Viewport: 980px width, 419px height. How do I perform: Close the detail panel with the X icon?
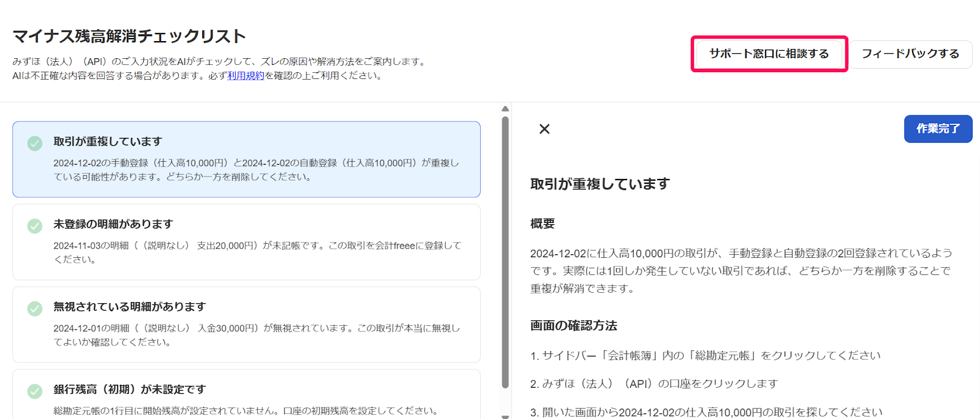click(x=545, y=129)
